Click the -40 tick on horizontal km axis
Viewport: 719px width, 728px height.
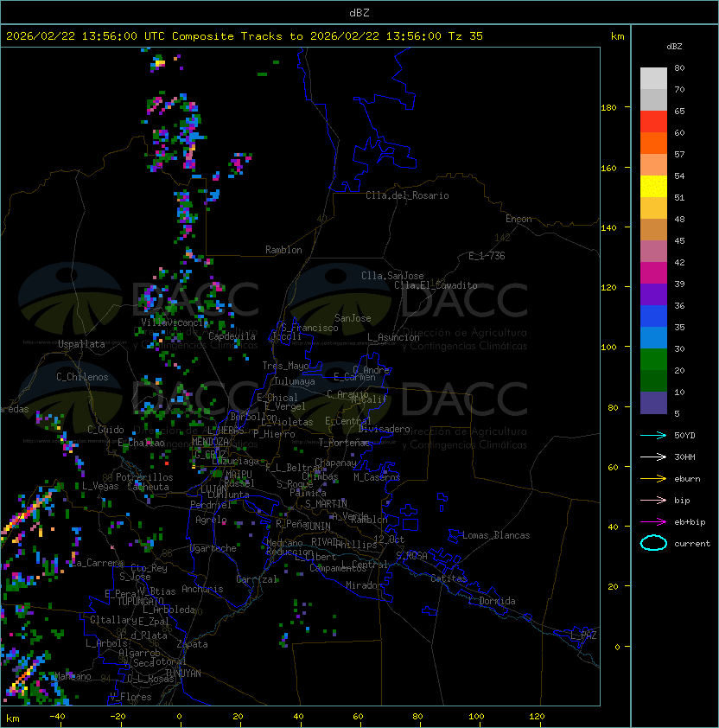[57, 717]
